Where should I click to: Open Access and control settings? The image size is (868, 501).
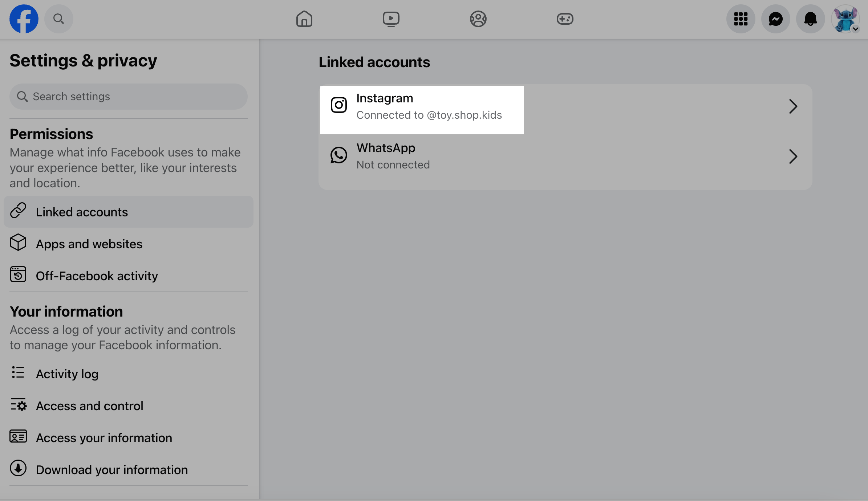tap(89, 406)
